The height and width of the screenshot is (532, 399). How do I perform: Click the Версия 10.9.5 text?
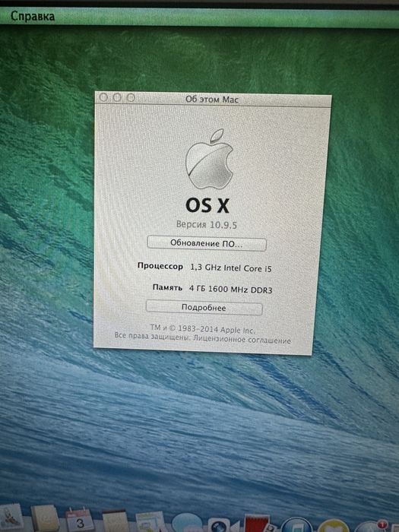tap(206, 225)
